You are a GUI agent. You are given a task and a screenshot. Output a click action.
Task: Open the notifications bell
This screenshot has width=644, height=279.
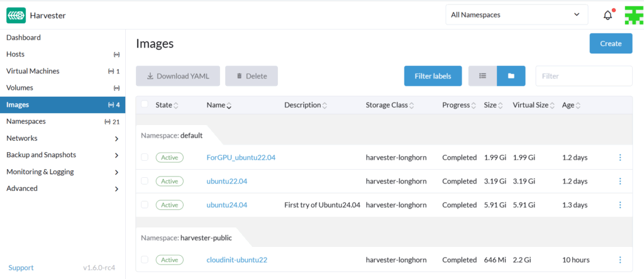(608, 15)
